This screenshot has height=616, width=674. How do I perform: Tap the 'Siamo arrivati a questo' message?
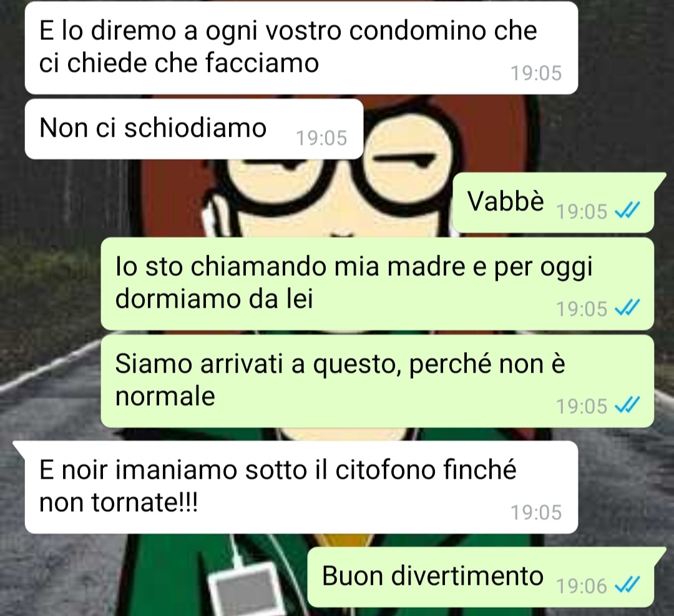click(x=378, y=381)
